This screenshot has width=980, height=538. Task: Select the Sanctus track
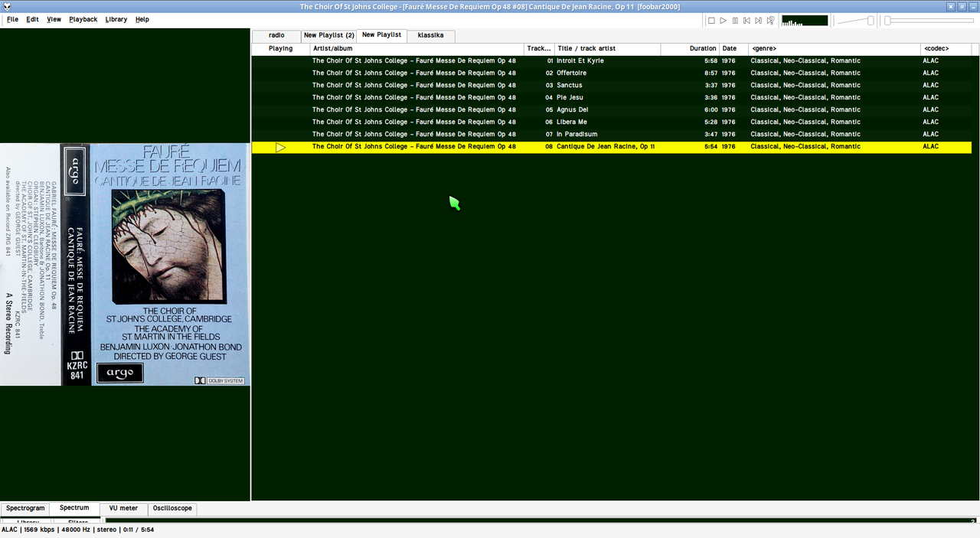pos(612,85)
